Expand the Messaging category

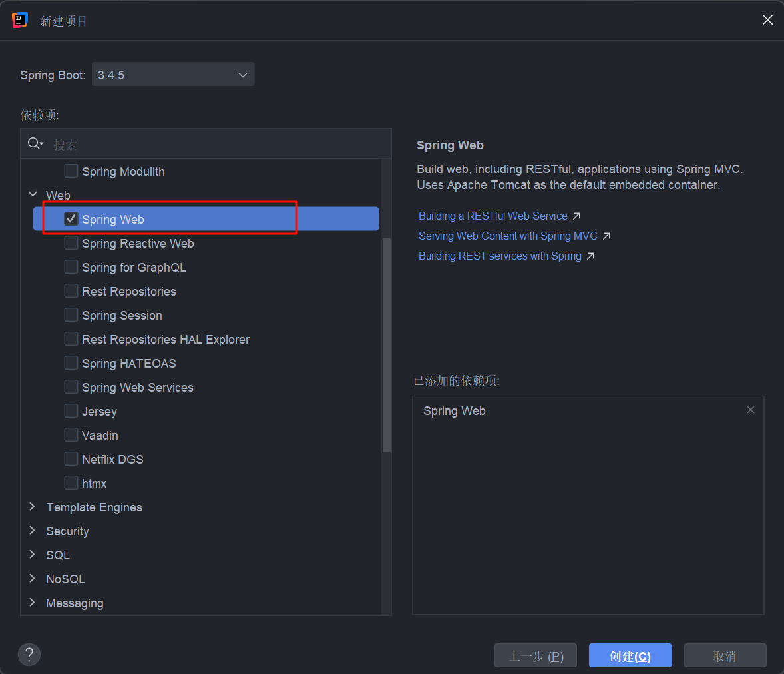[33, 603]
